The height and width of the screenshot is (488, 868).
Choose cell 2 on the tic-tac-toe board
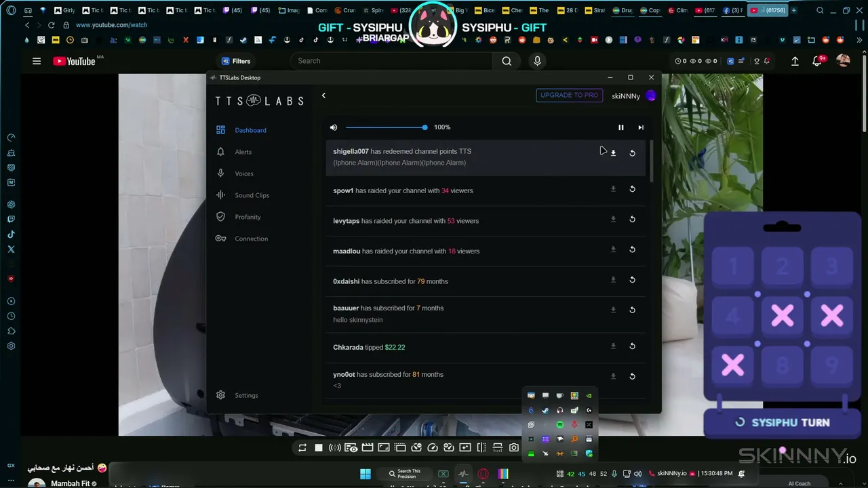coord(783,266)
